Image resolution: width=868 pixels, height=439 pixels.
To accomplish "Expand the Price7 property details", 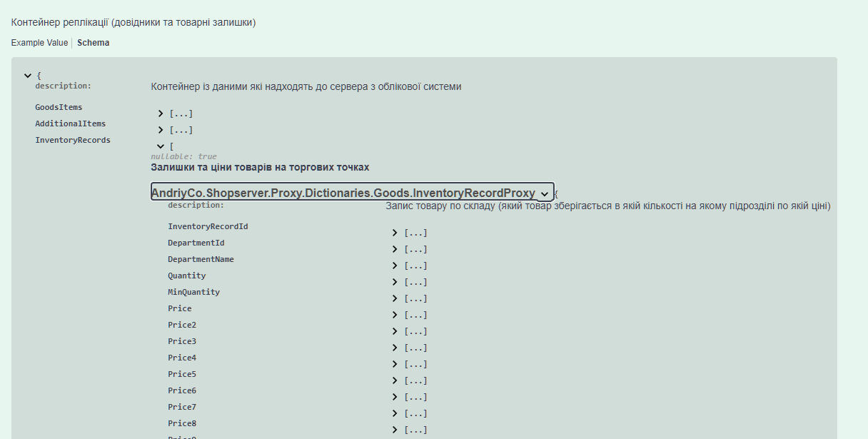I will [395, 413].
